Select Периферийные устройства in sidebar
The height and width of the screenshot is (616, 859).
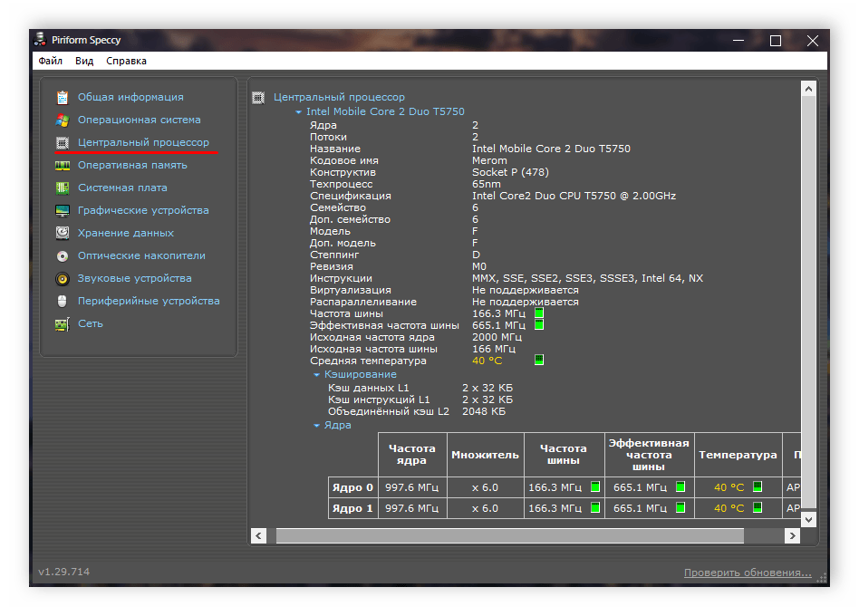[x=149, y=301]
